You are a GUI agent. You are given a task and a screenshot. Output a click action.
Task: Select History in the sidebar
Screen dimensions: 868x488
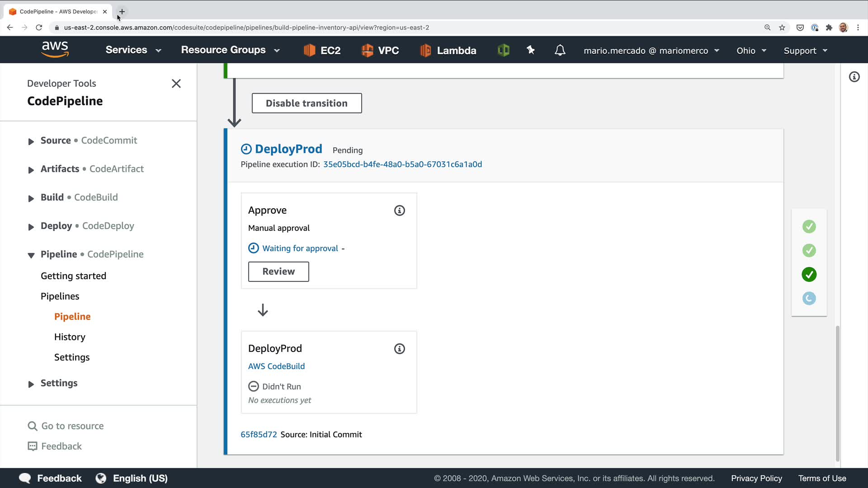[70, 337]
